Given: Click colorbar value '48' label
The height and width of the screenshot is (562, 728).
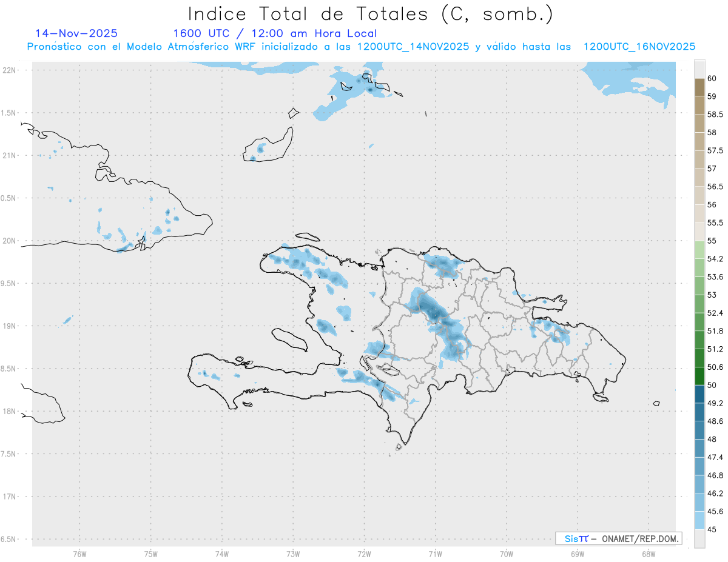Looking at the screenshot, I should tap(712, 440).
